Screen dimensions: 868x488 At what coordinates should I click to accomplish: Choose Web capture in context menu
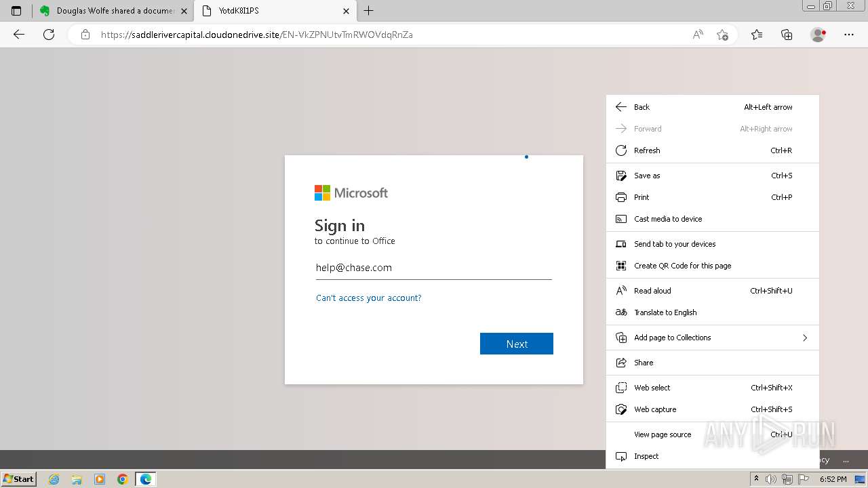click(x=713, y=409)
